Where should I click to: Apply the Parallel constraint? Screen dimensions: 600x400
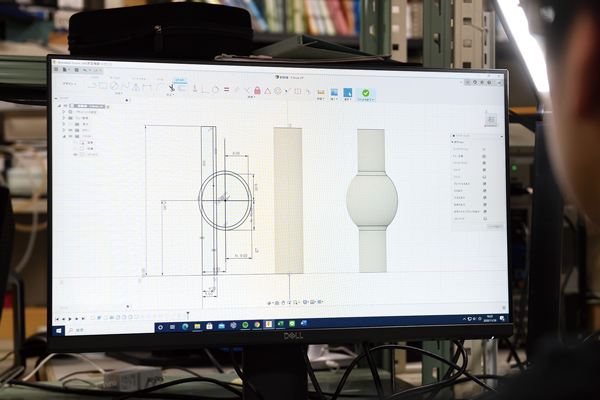click(x=237, y=90)
